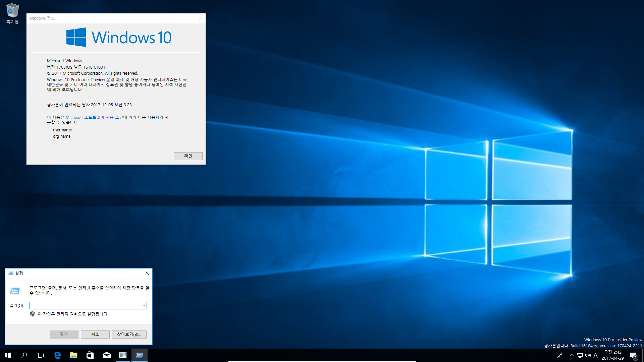Click the 'org name' text
The image size is (644, 362).
(62, 136)
